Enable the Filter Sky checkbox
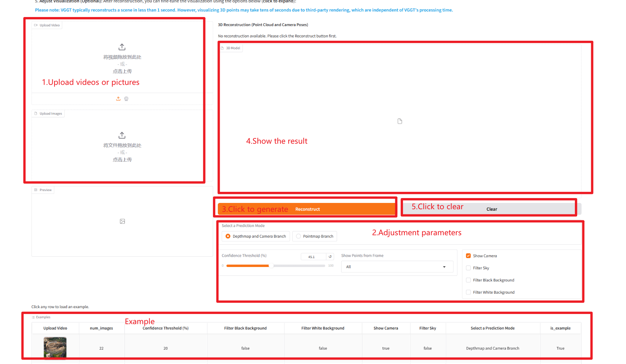626x364 pixels. pos(468,268)
